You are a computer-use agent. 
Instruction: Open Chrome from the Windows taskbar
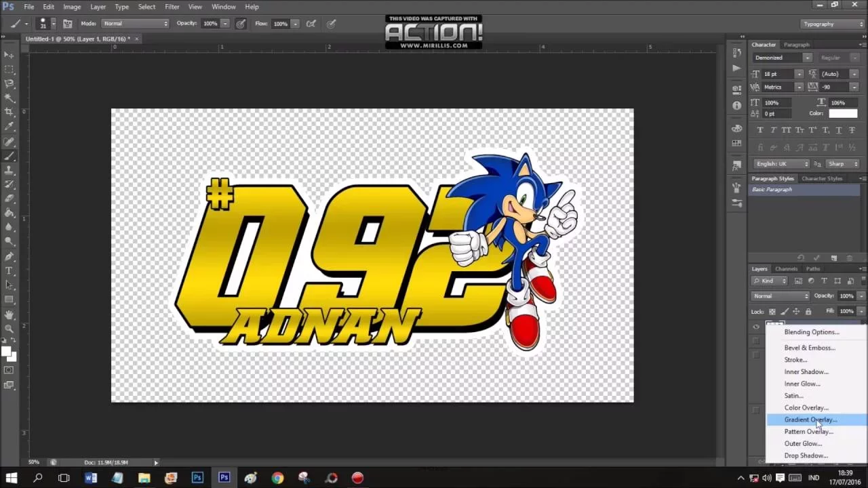277,478
